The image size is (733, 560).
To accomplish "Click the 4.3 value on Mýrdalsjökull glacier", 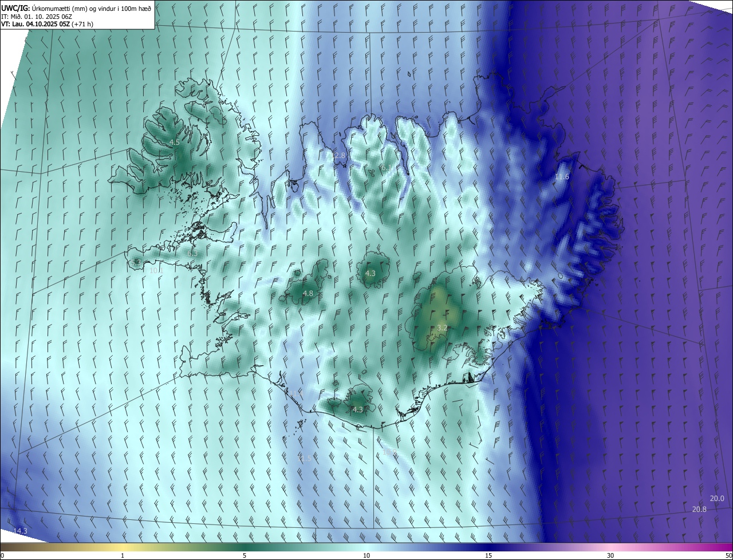I will [357, 409].
